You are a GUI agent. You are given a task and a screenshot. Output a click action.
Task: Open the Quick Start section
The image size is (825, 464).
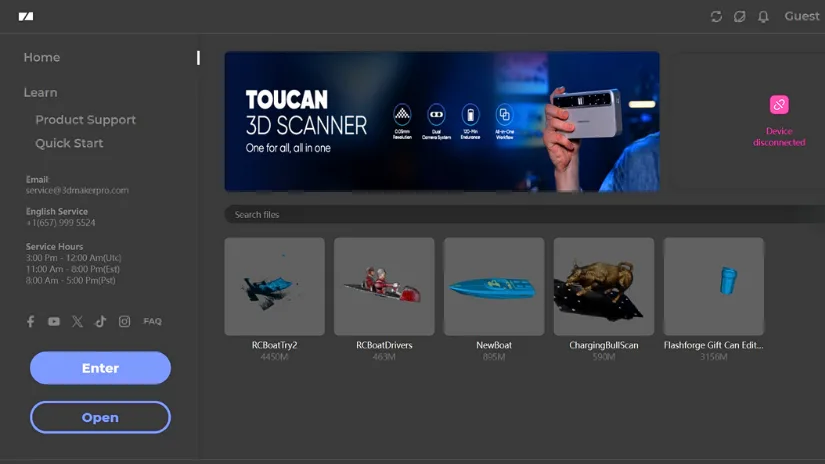pos(69,143)
